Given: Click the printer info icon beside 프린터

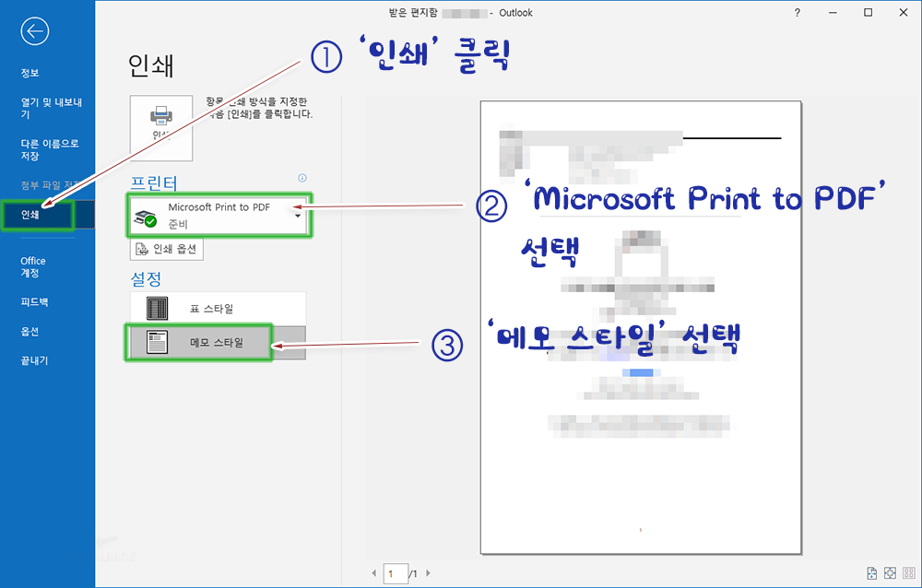Looking at the screenshot, I should (x=302, y=178).
